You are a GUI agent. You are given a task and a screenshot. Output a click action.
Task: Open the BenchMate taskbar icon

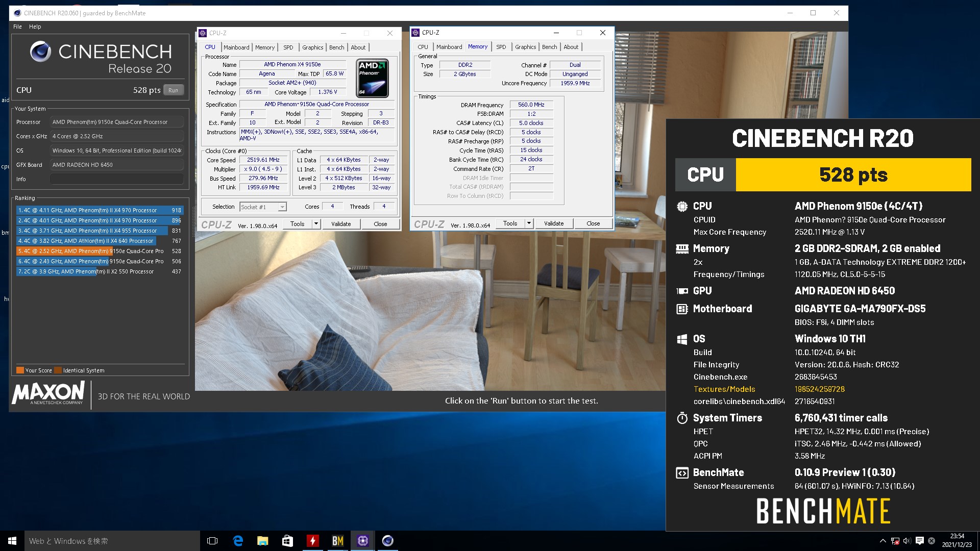[x=337, y=541]
